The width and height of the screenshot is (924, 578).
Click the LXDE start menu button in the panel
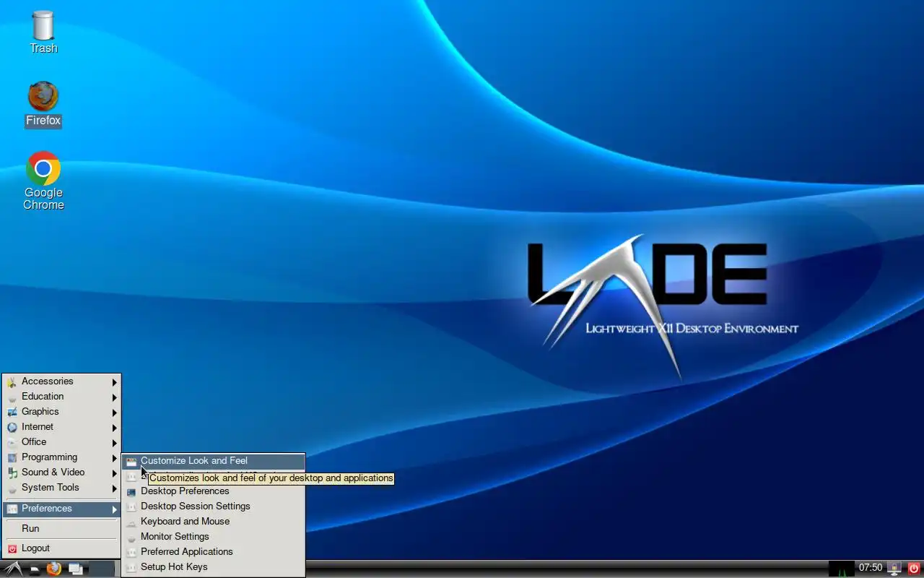click(13, 569)
